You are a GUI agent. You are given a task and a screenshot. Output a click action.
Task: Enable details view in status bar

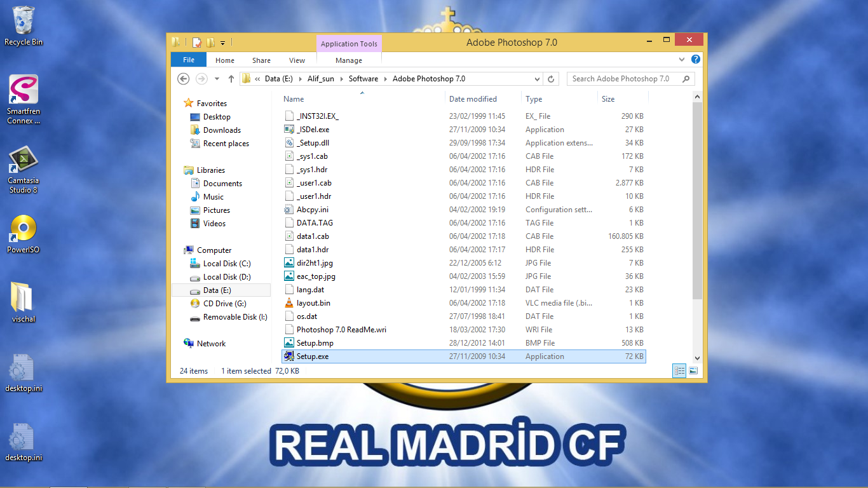tap(679, 370)
